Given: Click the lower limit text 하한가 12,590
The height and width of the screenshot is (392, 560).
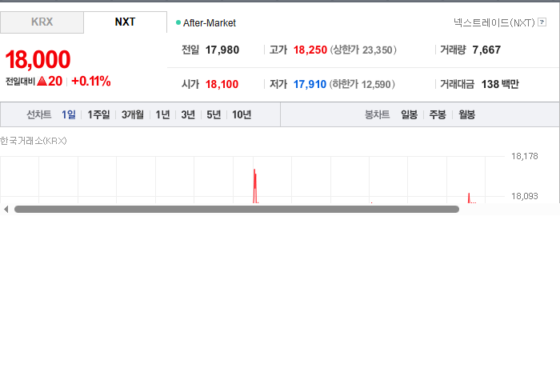Looking at the screenshot, I should click(x=362, y=84).
